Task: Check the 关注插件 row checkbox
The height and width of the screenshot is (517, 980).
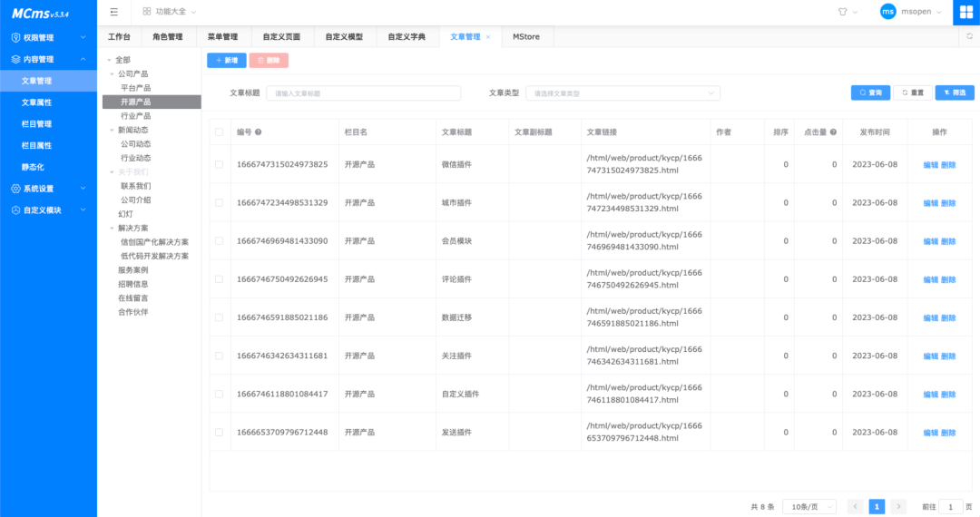Action: click(x=219, y=356)
